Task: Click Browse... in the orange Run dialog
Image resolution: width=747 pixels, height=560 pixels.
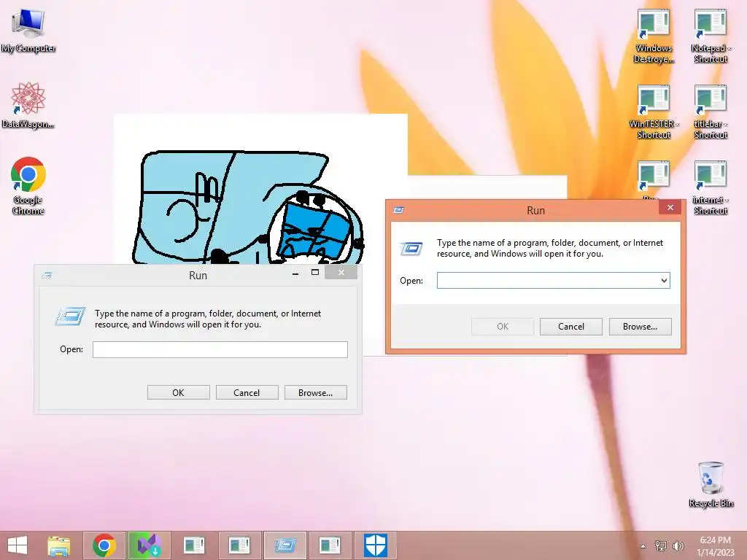Action: click(x=640, y=327)
